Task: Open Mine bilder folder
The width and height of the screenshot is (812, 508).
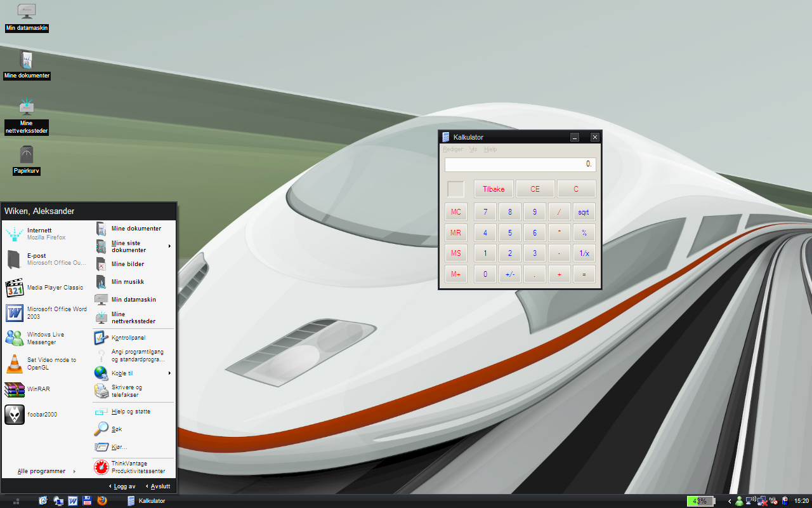Action: tap(133, 264)
